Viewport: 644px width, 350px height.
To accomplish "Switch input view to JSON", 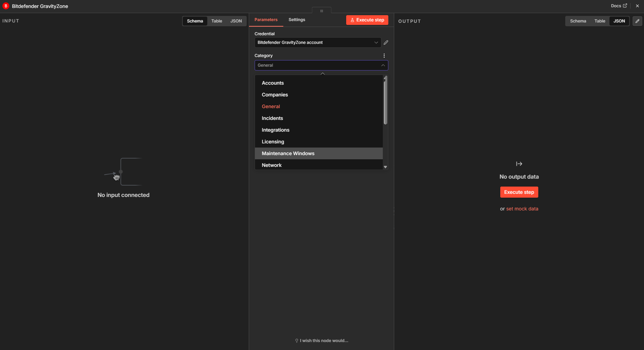I will tap(236, 21).
